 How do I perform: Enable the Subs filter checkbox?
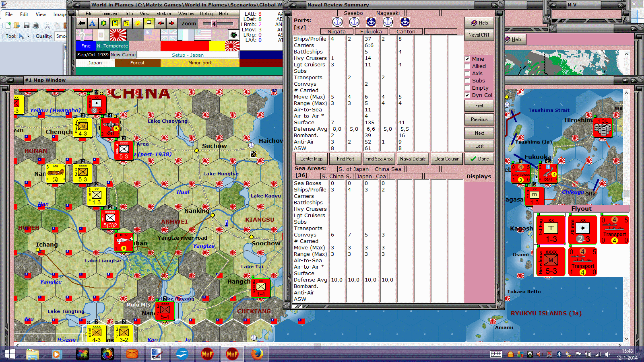pos(467,80)
